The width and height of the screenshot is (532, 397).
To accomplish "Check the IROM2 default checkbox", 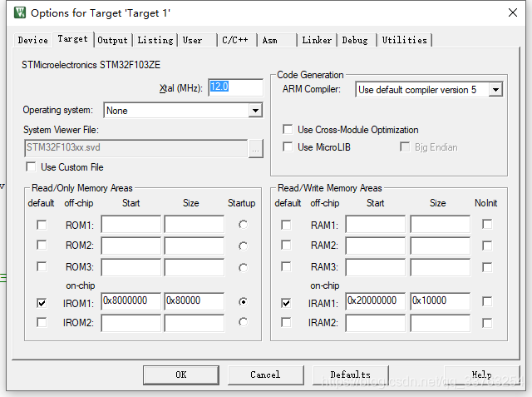I will (42, 322).
